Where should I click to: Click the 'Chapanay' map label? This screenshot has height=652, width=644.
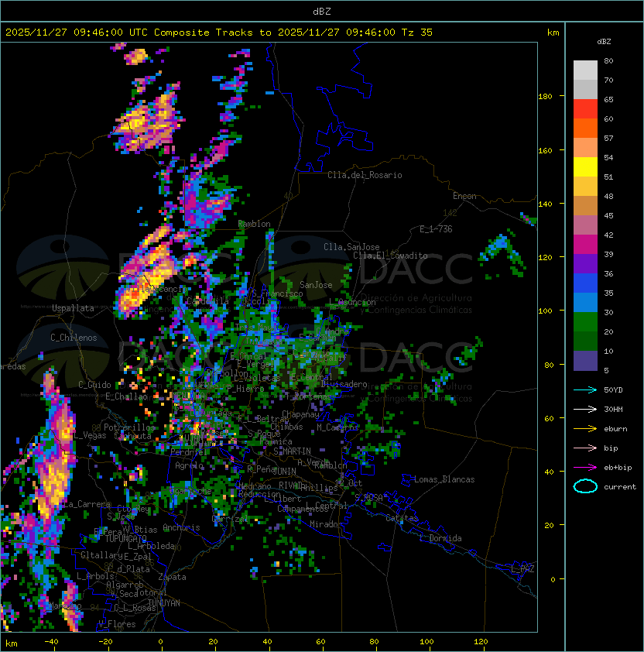pyautogui.click(x=300, y=414)
